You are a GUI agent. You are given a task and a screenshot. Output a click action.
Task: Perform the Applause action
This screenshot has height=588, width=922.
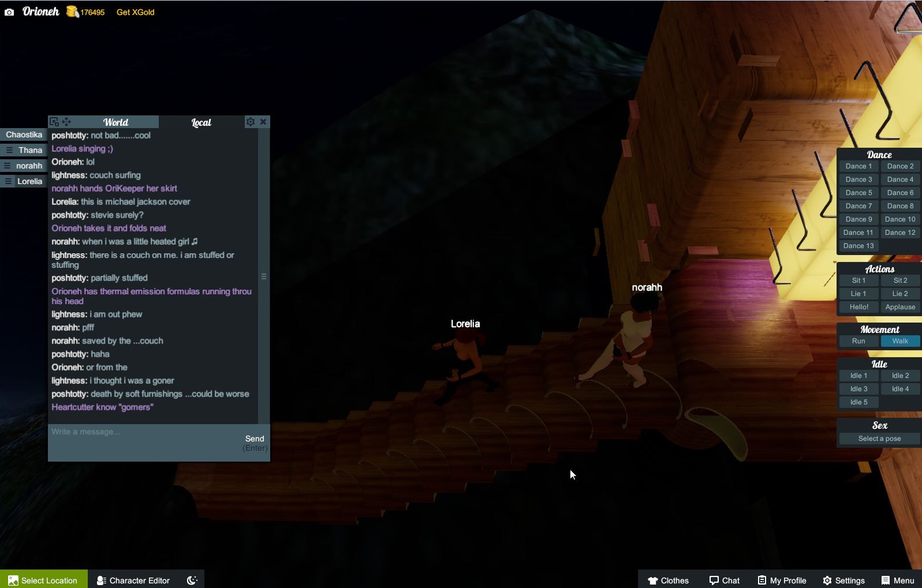coord(900,307)
